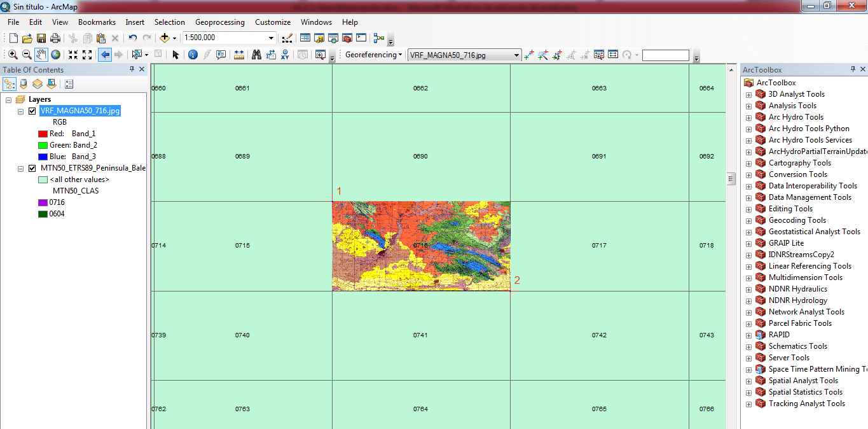Click the Conversion Tools toolbox entry

point(797,174)
